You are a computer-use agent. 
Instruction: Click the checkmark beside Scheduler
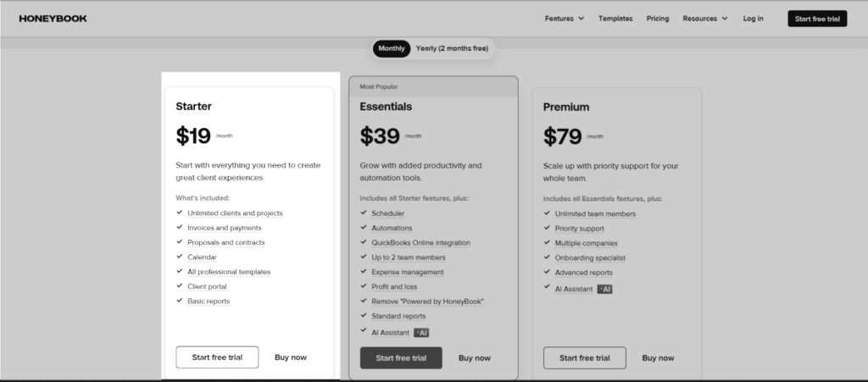(364, 213)
